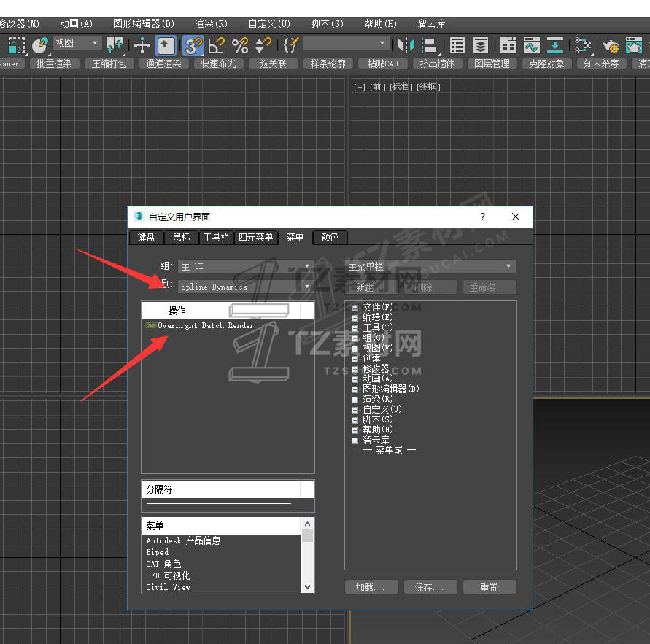
Task: Click the 新建 button
Action: pos(371,287)
